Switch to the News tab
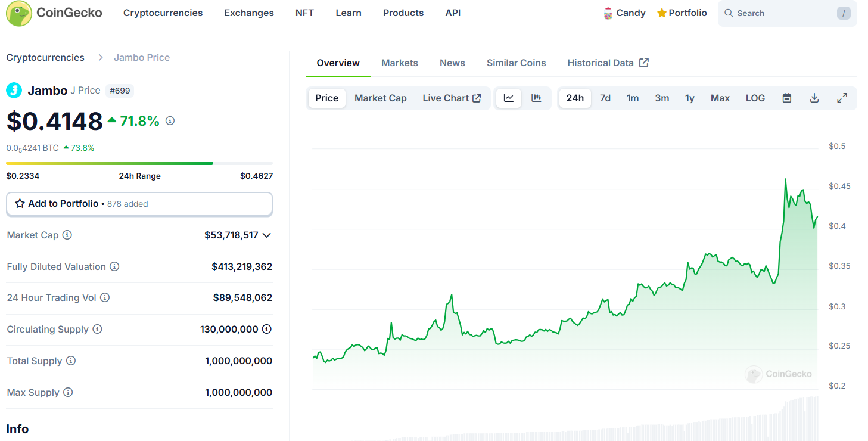Image resolution: width=868 pixels, height=441 pixels. 452,63
